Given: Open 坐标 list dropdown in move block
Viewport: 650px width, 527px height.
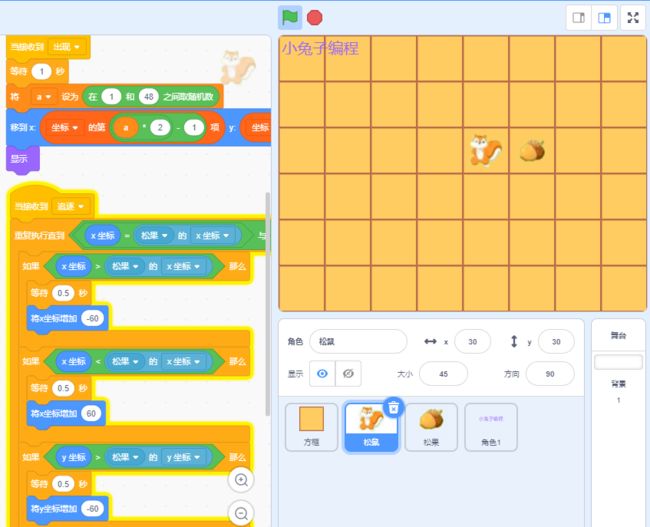Looking at the screenshot, I should (64, 127).
